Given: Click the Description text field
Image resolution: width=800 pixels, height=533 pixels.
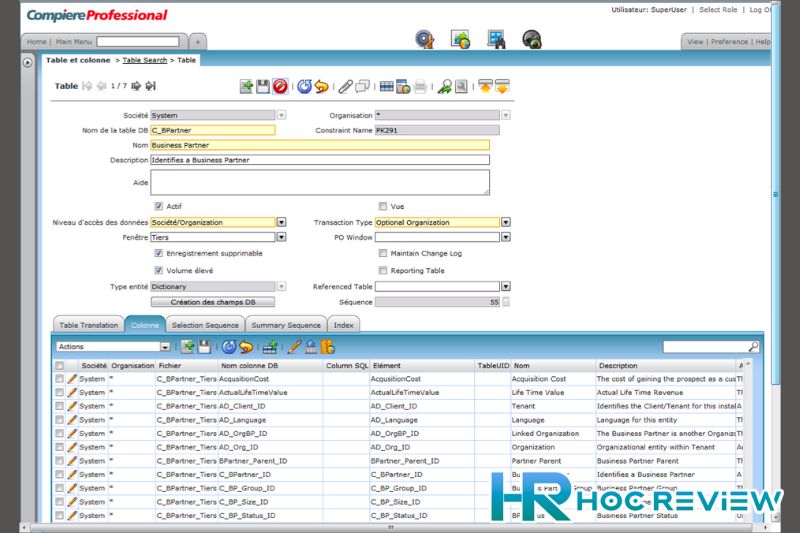Looking at the screenshot, I should (x=320, y=160).
